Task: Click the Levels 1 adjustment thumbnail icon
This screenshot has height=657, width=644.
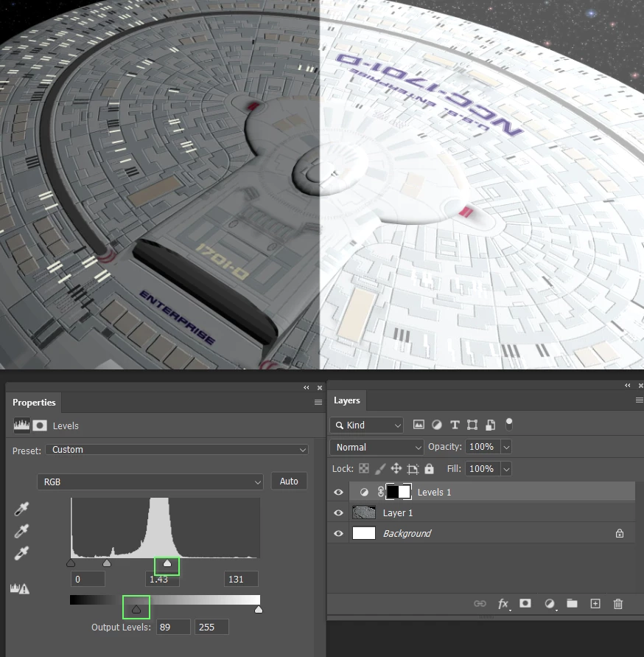Action: (364, 492)
